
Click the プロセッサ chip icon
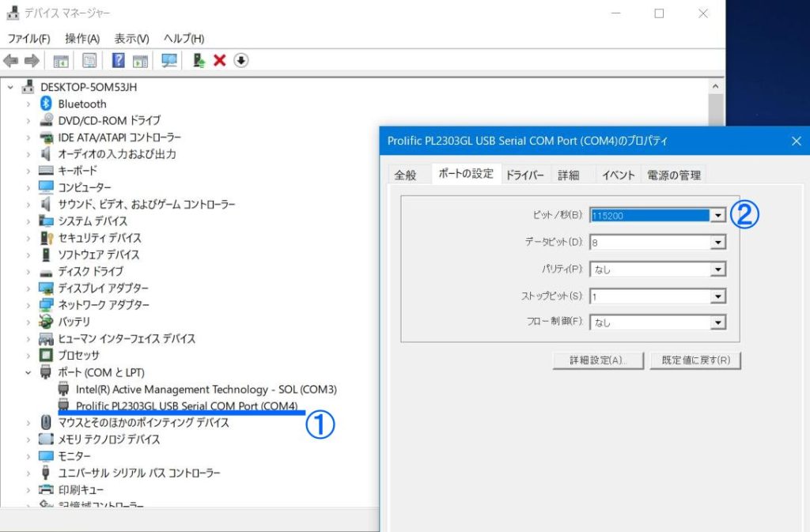tap(46, 355)
